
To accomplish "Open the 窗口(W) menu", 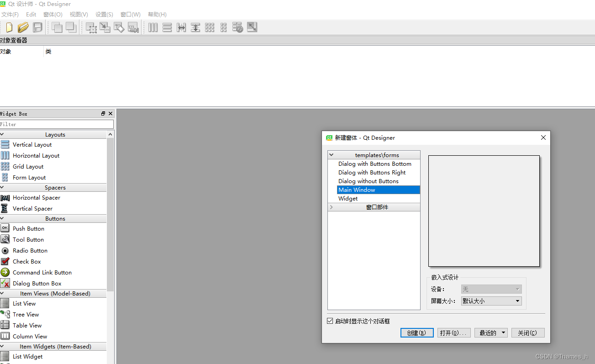I will 131,15.
